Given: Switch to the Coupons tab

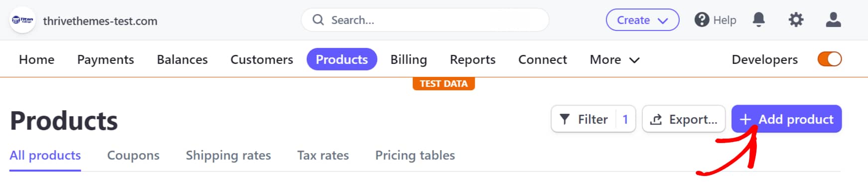Looking at the screenshot, I should pos(133,155).
